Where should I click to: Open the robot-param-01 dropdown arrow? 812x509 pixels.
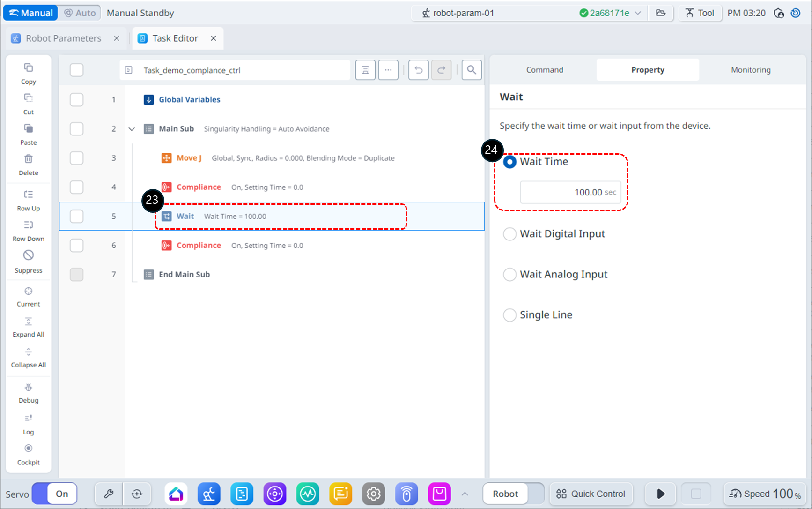638,13
